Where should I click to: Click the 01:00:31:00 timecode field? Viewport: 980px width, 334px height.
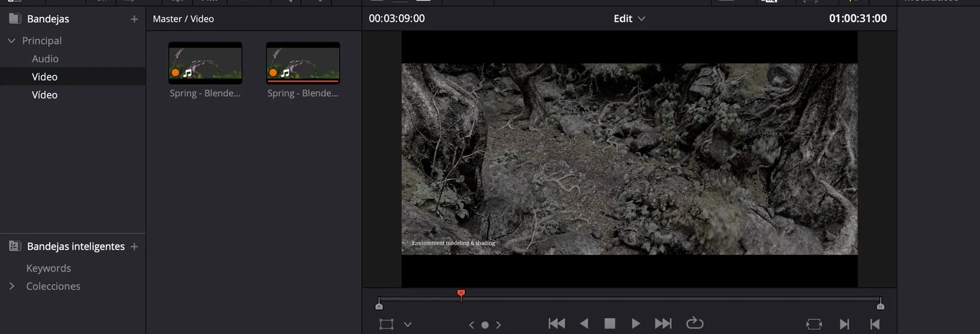click(x=858, y=18)
